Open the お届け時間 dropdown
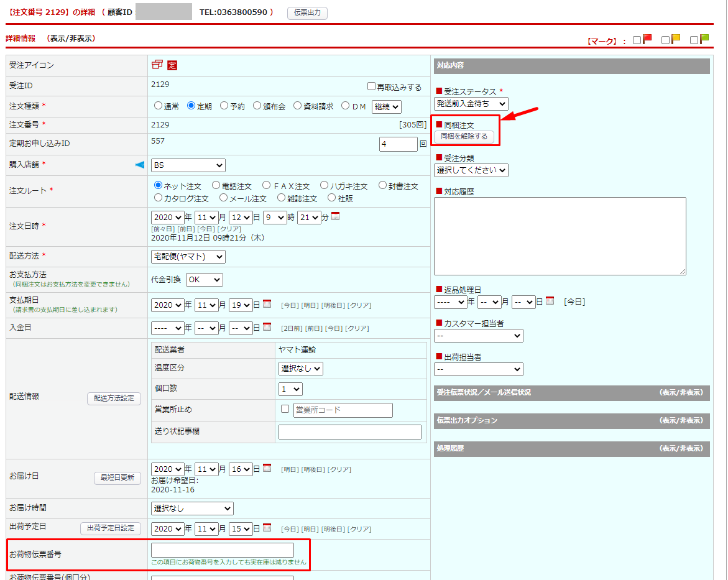 (x=192, y=509)
